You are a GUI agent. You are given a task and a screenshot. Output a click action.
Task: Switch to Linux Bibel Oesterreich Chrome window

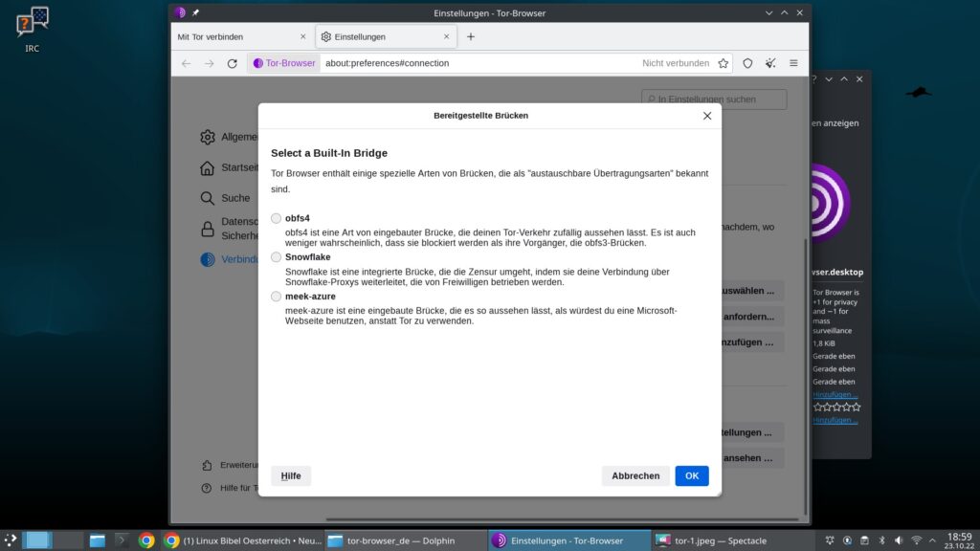(x=242, y=540)
